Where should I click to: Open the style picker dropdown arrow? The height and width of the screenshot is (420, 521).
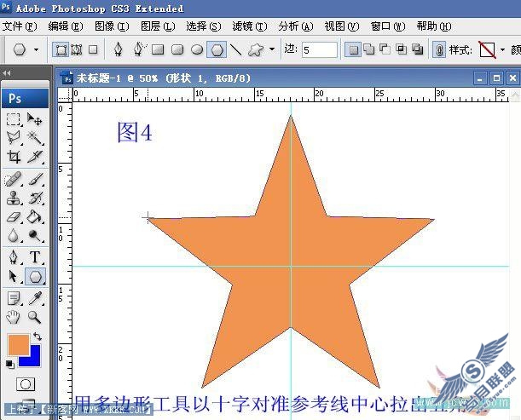(x=502, y=49)
